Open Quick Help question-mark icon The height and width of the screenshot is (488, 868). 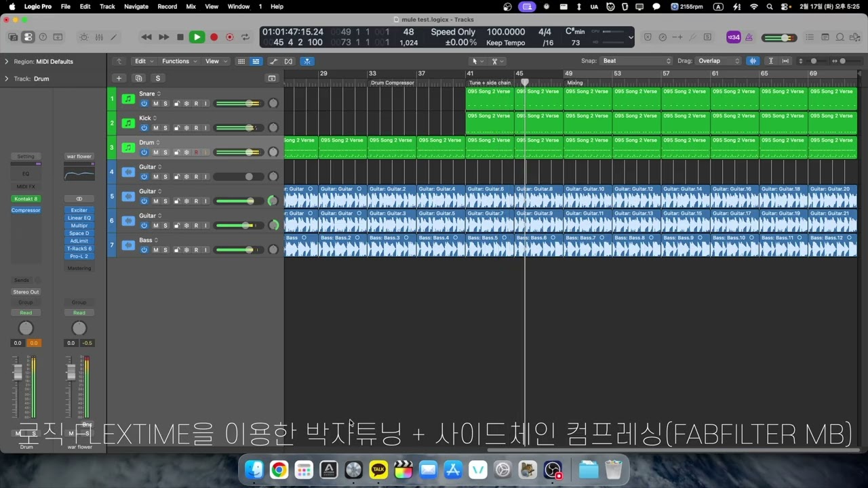[x=43, y=37]
